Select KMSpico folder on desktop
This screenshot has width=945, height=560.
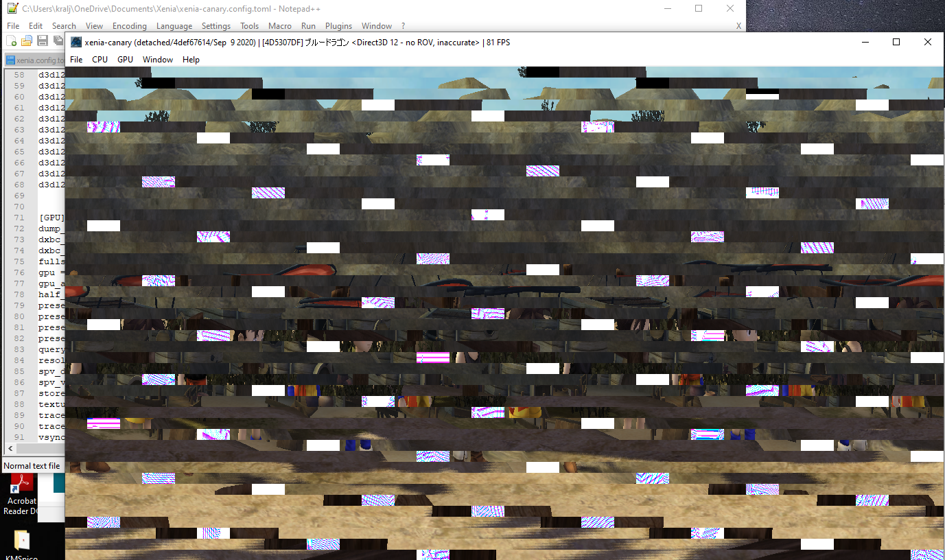(x=21, y=545)
